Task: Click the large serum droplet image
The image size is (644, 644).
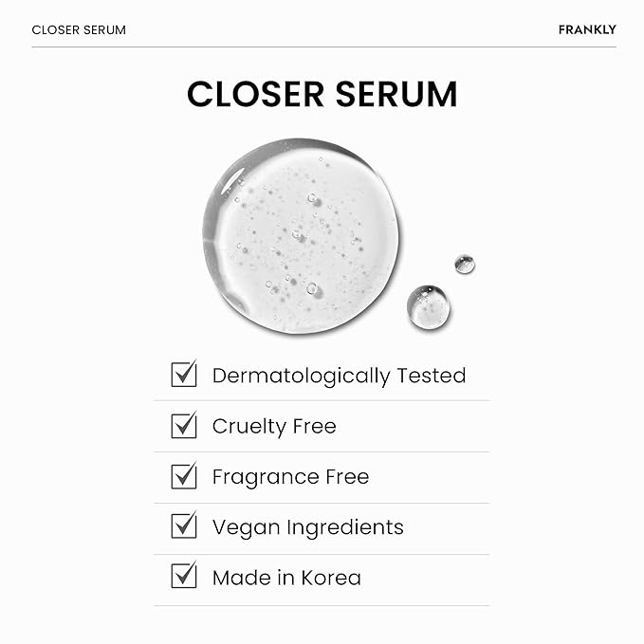Action: click(300, 236)
